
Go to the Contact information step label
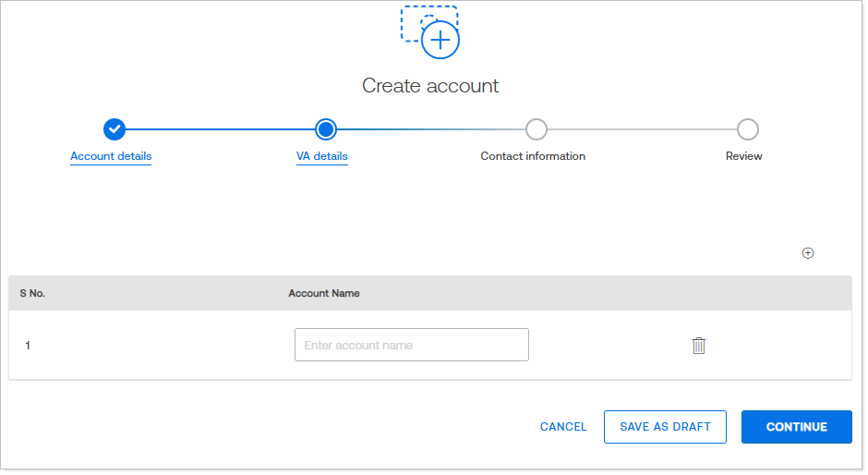pos(533,156)
